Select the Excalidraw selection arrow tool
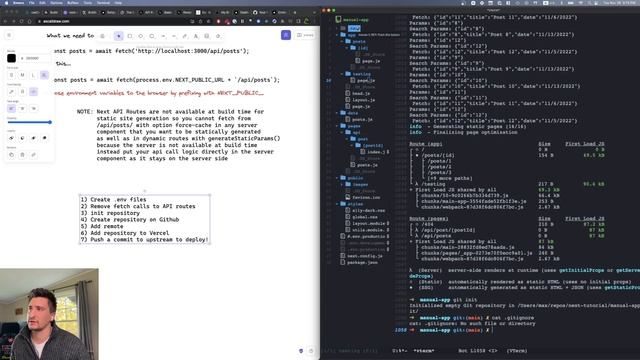The image size is (640, 360). click(x=119, y=36)
